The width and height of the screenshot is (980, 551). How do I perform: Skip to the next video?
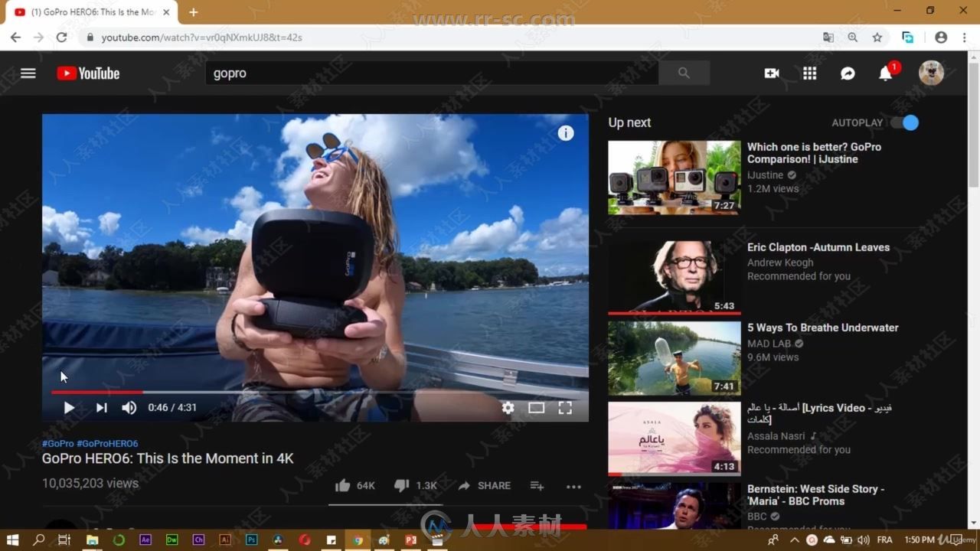(x=101, y=408)
